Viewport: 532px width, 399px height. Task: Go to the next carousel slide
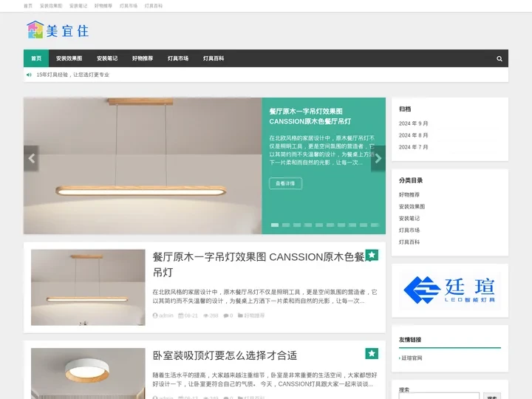pyautogui.click(x=378, y=158)
